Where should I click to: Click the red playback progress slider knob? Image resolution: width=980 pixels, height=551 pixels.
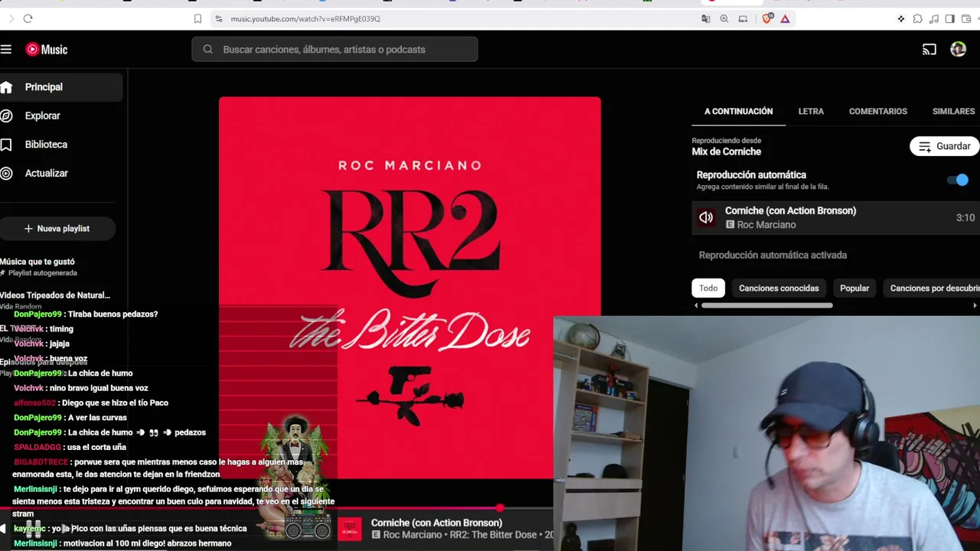500,507
